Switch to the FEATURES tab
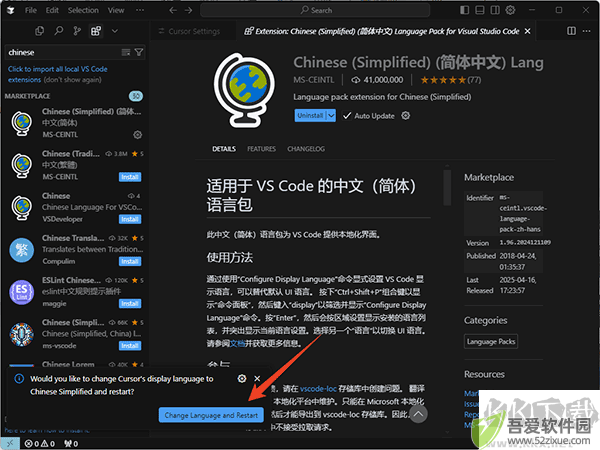 pos(261,149)
